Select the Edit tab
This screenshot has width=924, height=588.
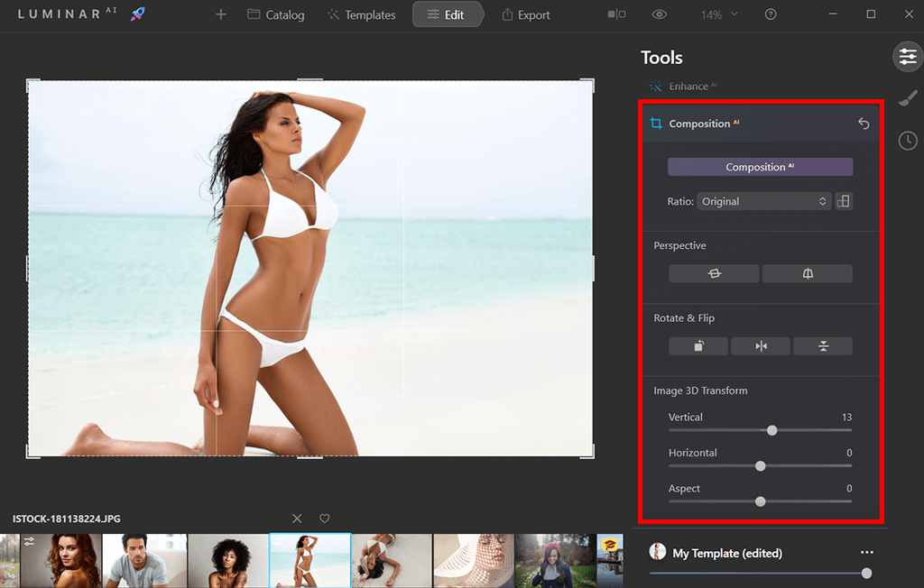pyautogui.click(x=447, y=14)
